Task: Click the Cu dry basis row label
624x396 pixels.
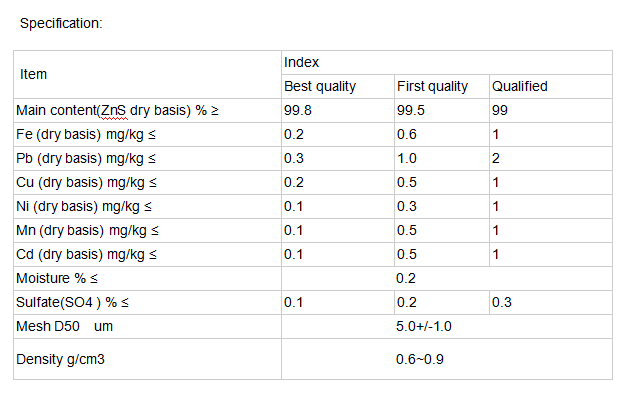Action: (x=86, y=182)
